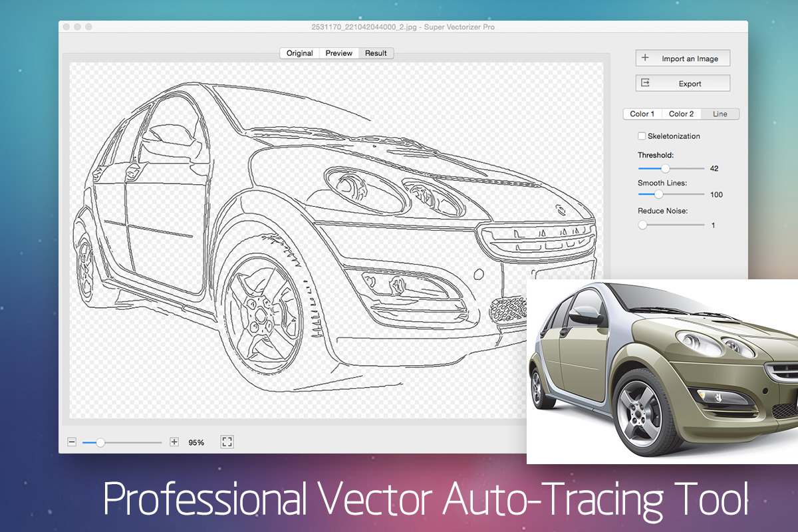This screenshot has width=798, height=532.
Task: Switch to the Result view tab
Action: tap(376, 53)
